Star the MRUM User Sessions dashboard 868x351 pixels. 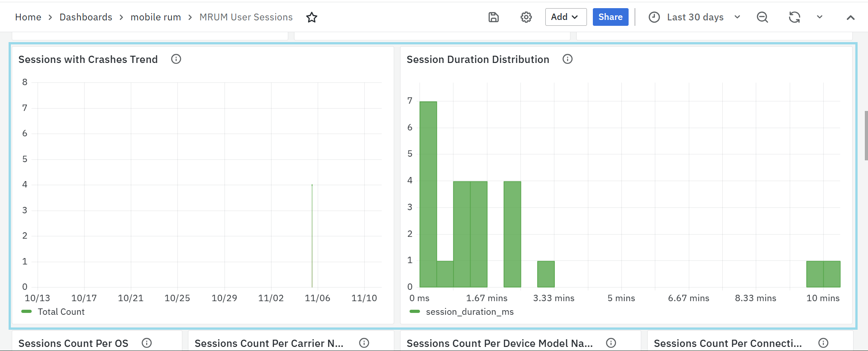tap(311, 17)
